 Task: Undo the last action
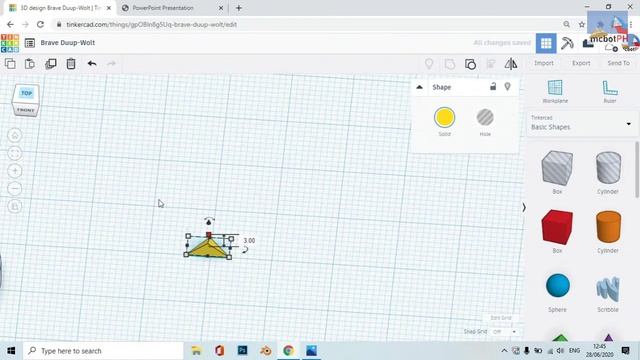coord(92,63)
